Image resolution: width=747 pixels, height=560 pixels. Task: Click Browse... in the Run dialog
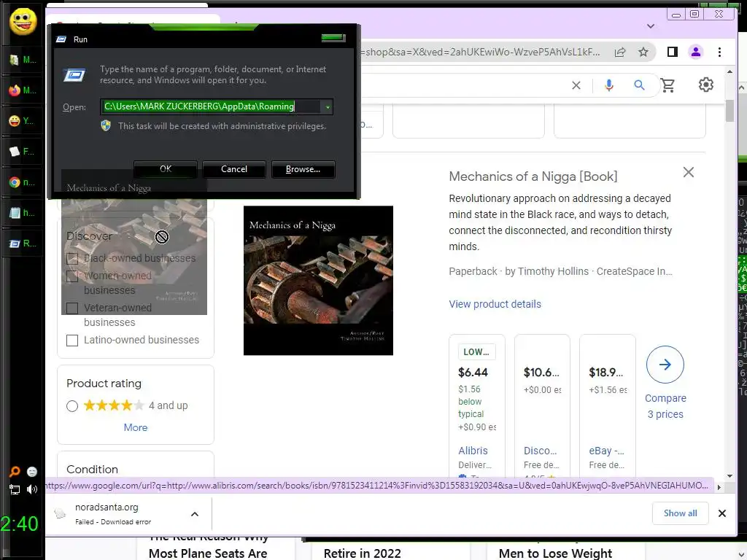point(303,169)
